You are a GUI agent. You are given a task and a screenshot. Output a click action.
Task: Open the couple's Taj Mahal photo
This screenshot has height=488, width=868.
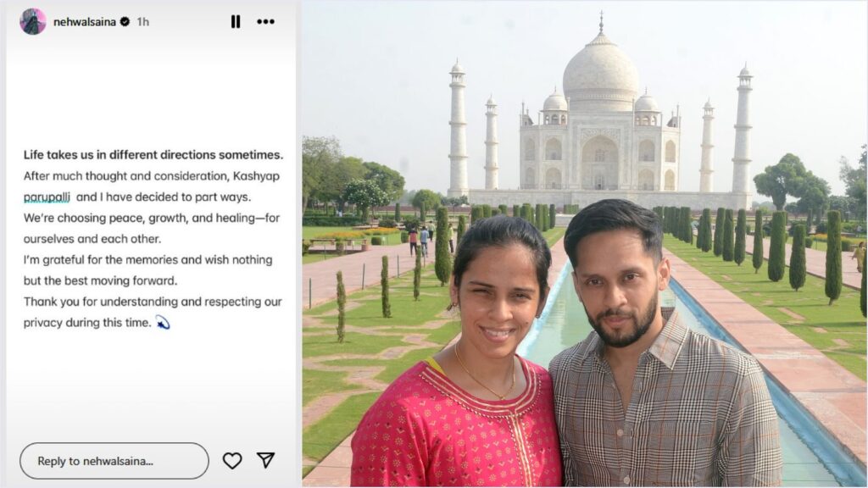585,244
